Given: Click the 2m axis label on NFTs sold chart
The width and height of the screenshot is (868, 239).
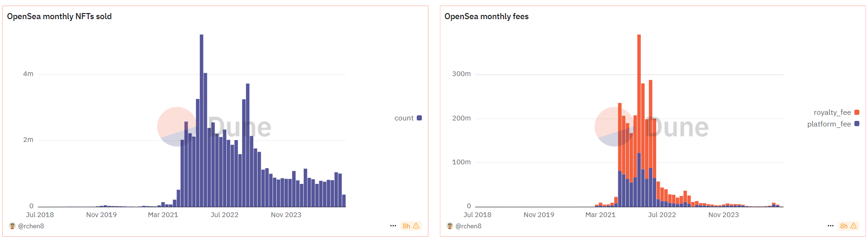Looking at the screenshot, I should 28,140.
